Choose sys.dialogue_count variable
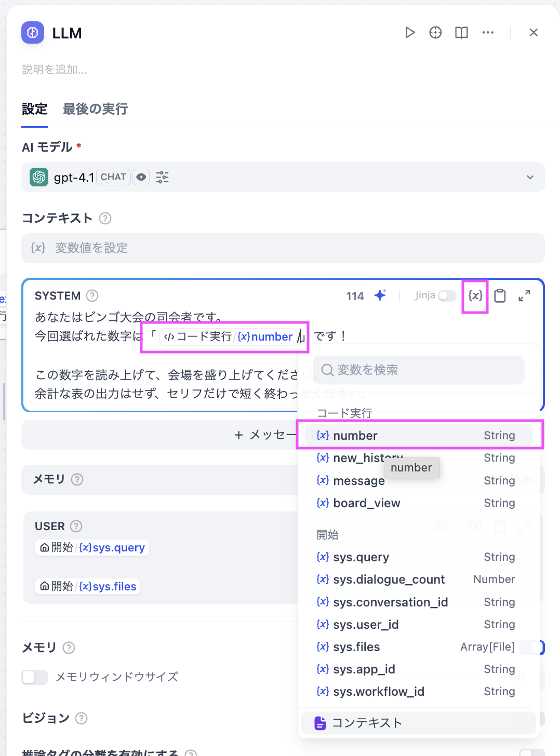 (389, 579)
